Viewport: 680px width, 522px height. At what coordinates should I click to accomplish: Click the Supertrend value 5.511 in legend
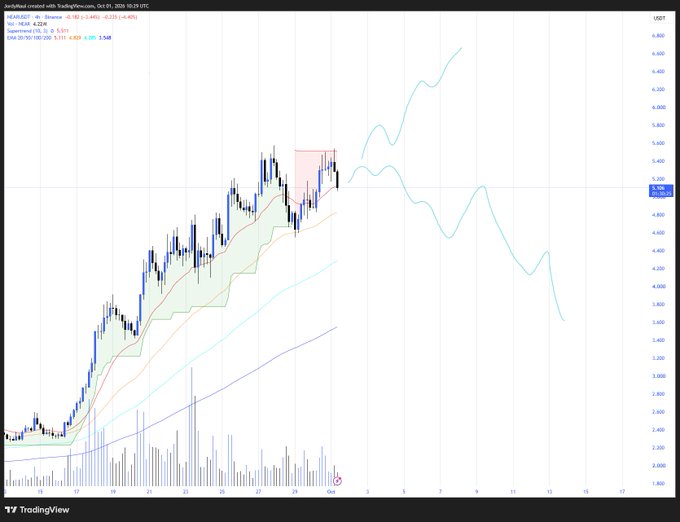62,31
